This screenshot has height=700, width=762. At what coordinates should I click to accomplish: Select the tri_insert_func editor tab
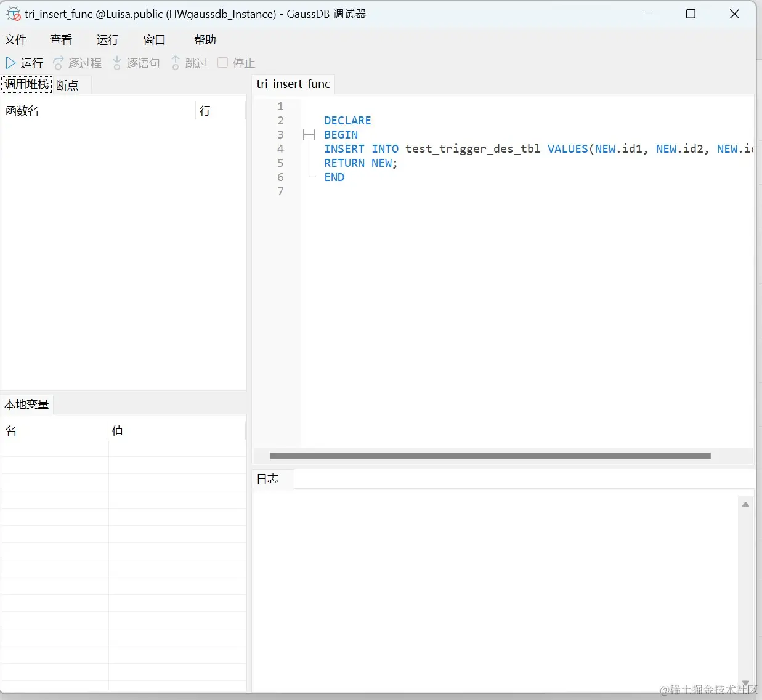click(293, 84)
